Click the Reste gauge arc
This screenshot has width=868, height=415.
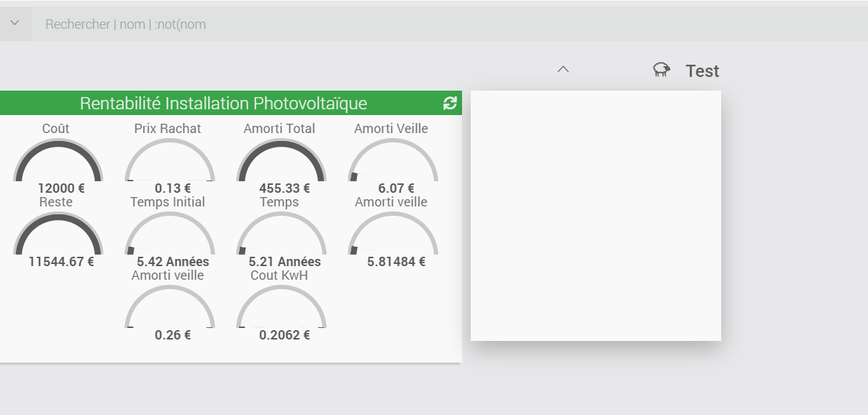coord(58,233)
